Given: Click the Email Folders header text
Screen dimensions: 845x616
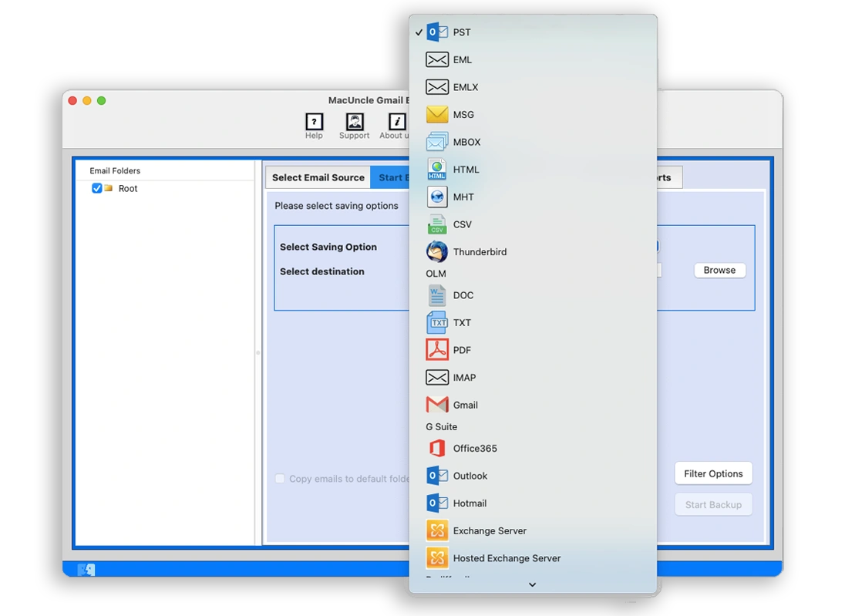Looking at the screenshot, I should point(115,170).
